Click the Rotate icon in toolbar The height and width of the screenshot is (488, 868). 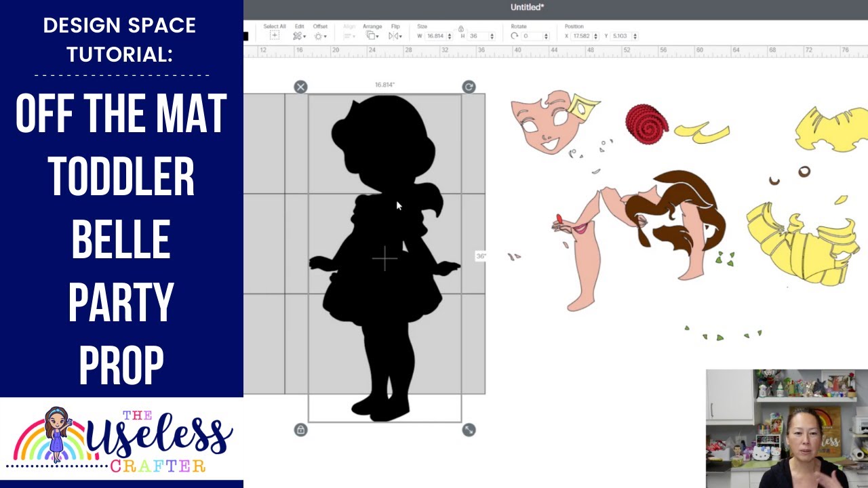515,36
